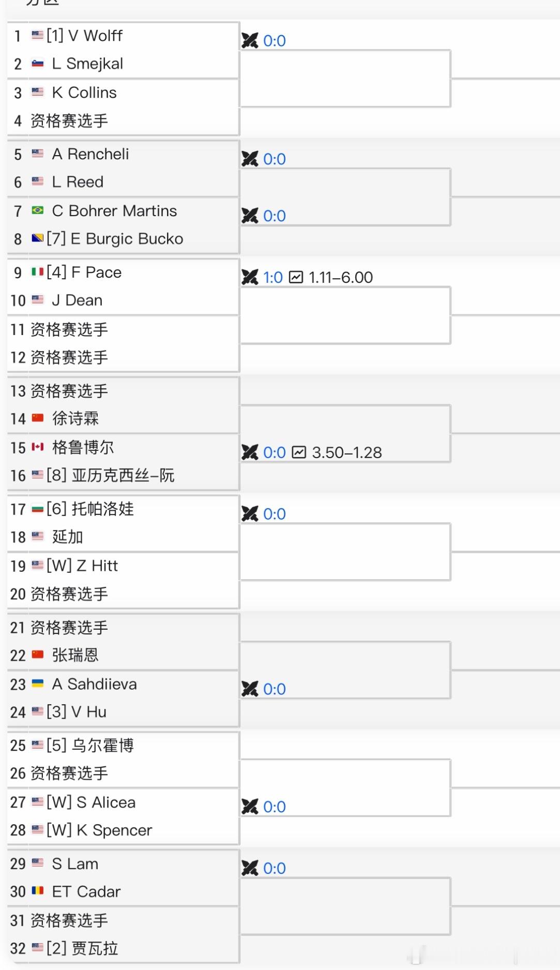The image size is (560, 970).
Task: Click the match icon beside S Alicea pairing
Action: (250, 807)
